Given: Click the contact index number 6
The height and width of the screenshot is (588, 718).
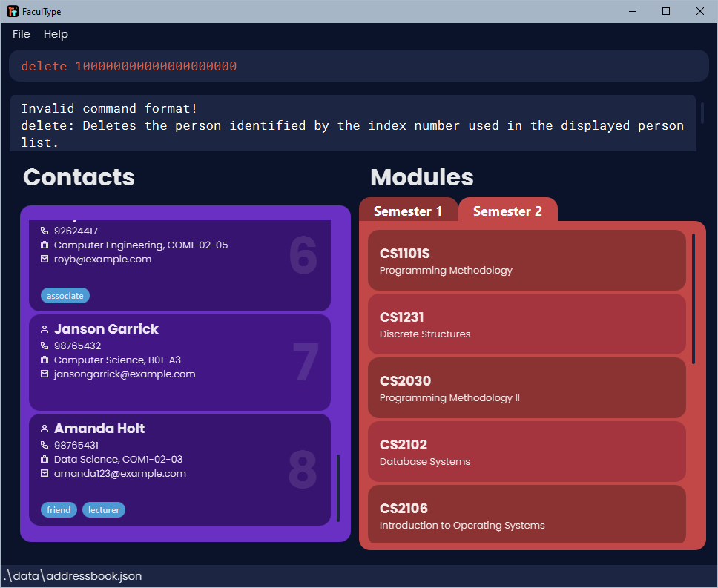Looking at the screenshot, I should point(303,255).
